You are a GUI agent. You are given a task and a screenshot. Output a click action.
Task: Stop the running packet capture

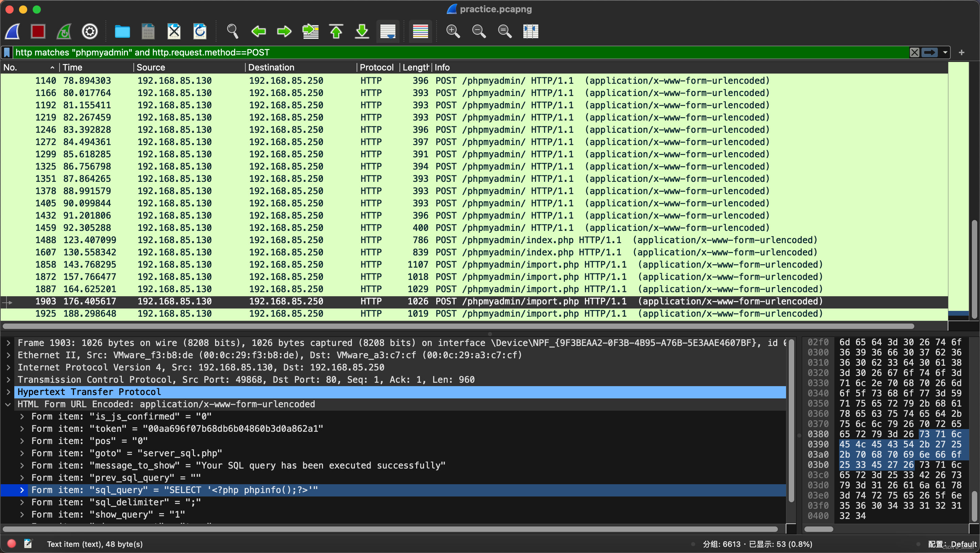(x=38, y=31)
